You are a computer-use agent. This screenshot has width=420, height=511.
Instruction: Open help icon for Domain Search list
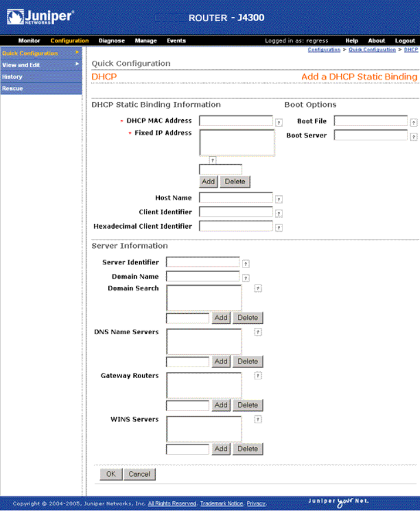pos(258,289)
